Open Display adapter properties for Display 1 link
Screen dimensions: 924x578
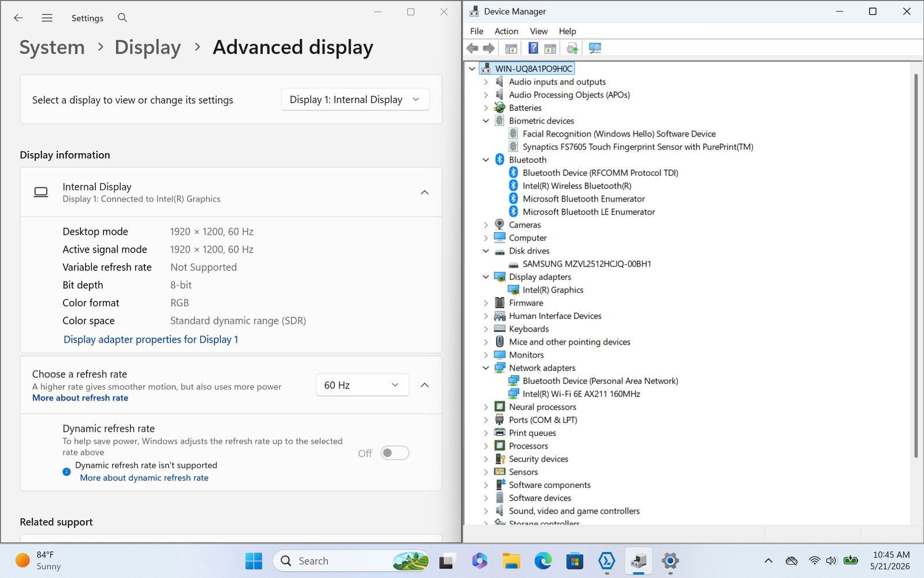click(x=151, y=339)
